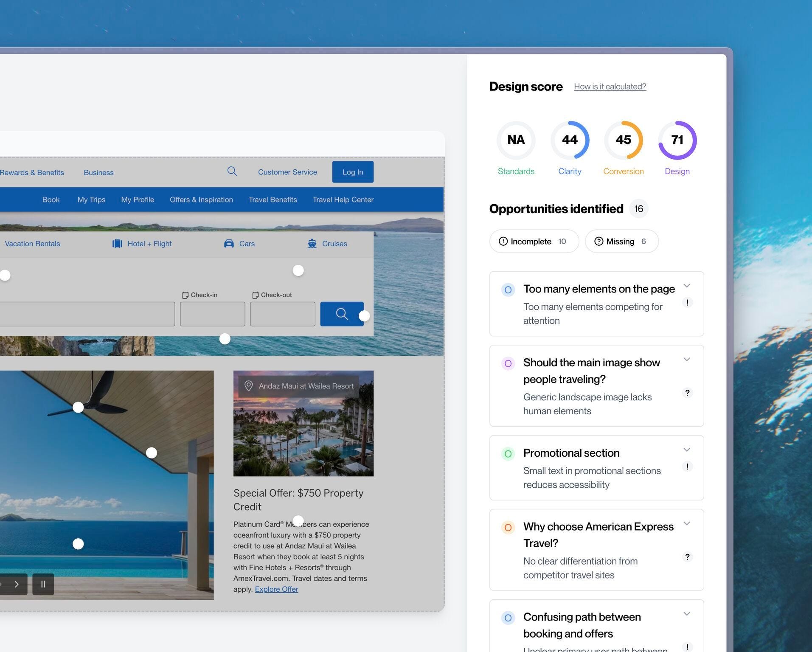Click the Clarity score ring showing 44
This screenshot has height=652, width=812.
click(x=570, y=140)
